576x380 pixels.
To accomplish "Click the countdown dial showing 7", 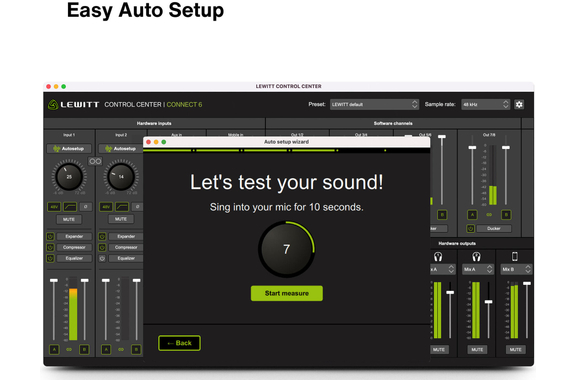I will 287,249.
